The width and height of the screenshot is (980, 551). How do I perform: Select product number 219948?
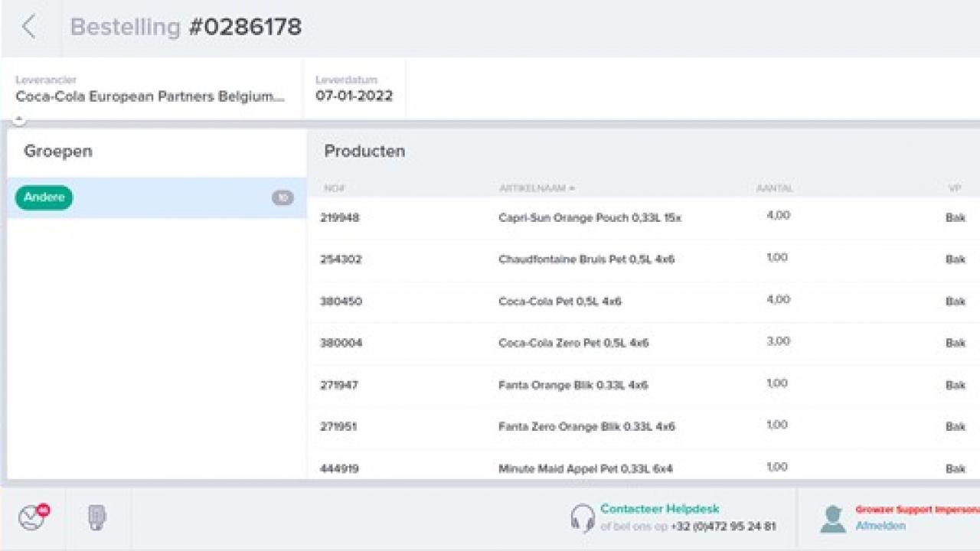coord(340,217)
